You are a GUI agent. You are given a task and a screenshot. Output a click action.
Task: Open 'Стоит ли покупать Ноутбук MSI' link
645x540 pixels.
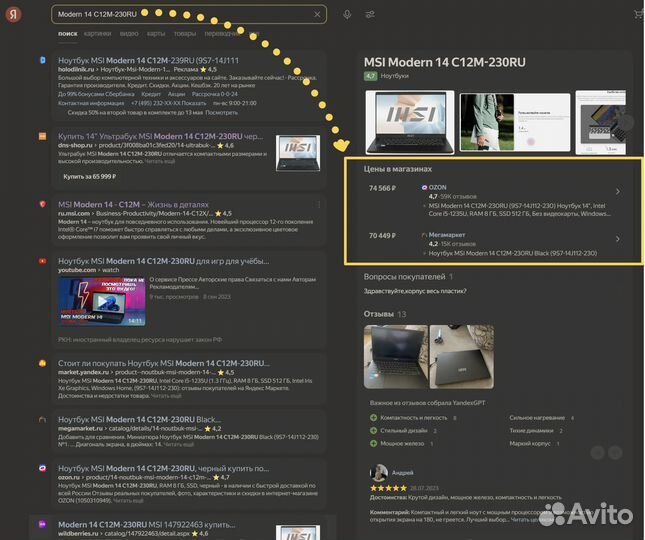(164, 363)
